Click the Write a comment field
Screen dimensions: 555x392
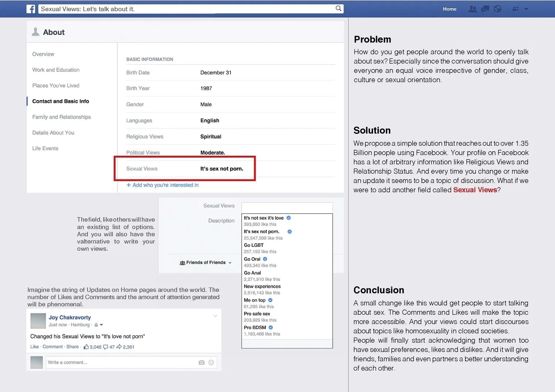pyautogui.click(x=131, y=362)
